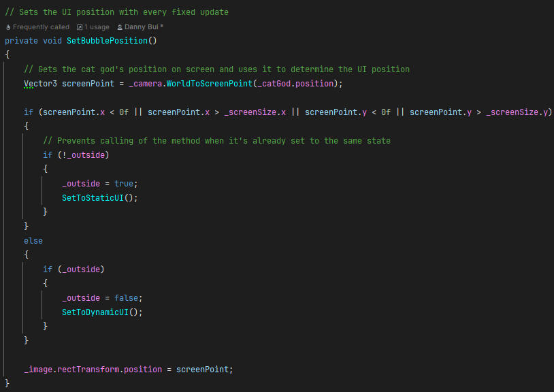Screen dimensions: 554x392
Task: Click the else keyword
Action: click(x=33, y=241)
